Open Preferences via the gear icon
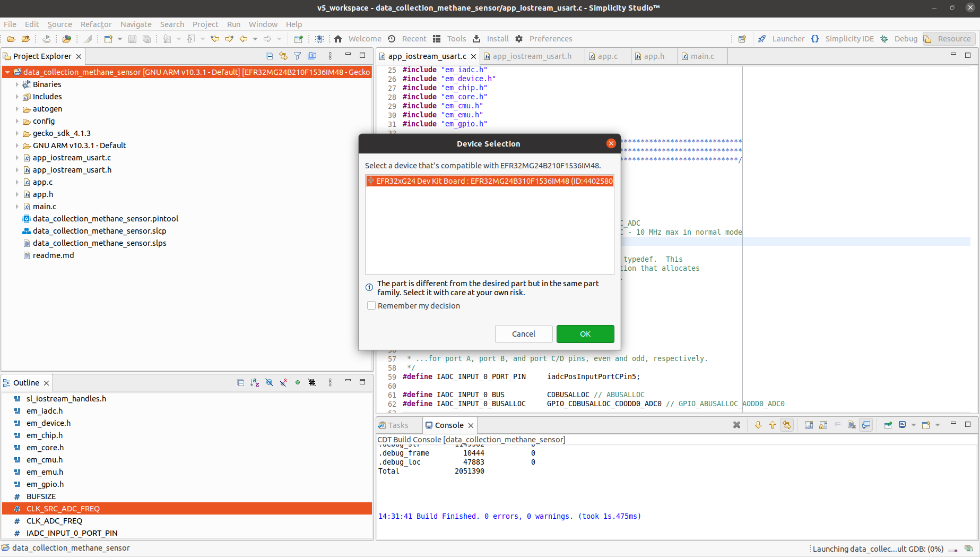Screen dimensions: 980x557 [519, 39]
